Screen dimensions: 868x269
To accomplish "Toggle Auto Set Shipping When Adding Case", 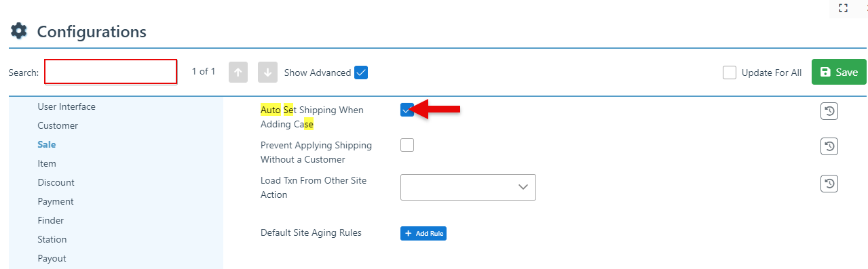I will (407, 110).
